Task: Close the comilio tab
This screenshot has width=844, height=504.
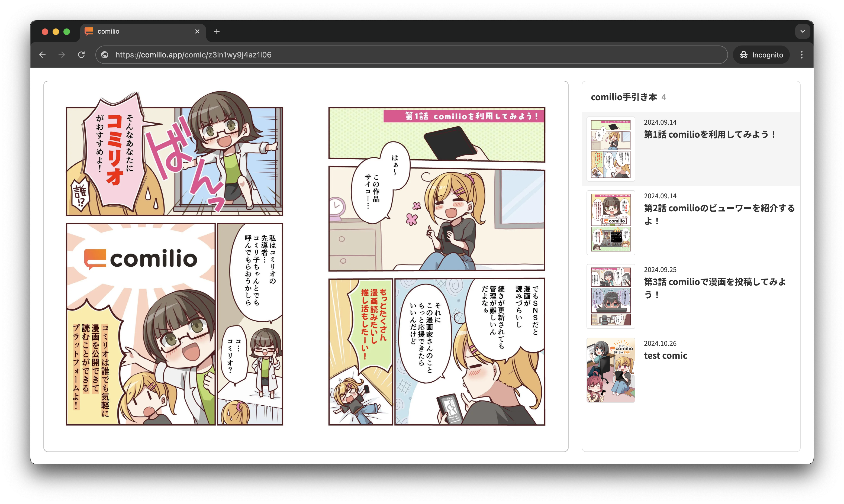Action: [x=197, y=31]
